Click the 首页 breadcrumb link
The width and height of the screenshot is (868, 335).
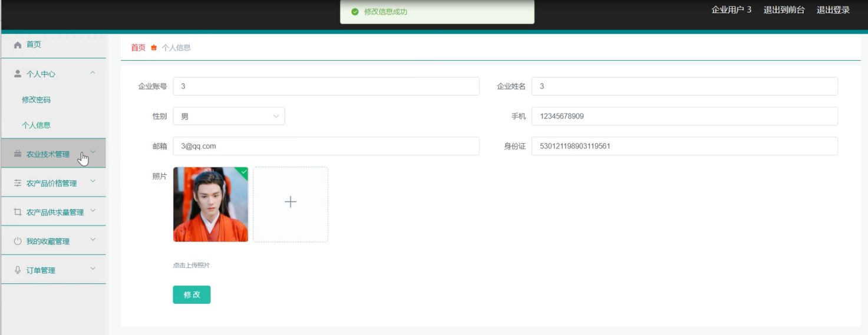point(138,48)
